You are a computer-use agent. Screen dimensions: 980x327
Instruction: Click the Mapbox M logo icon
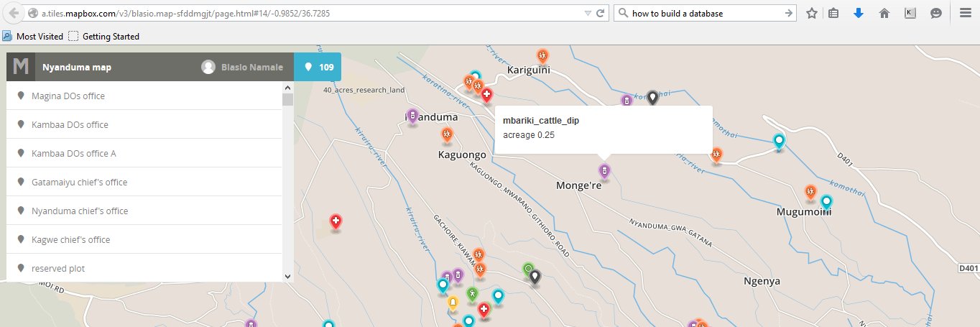click(21, 67)
